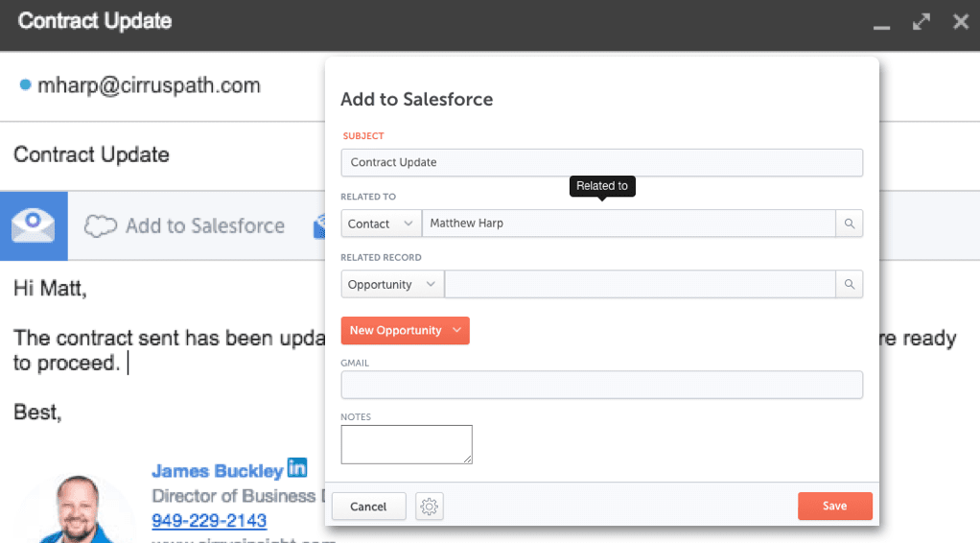Click the James Buckley name link
This screenshot has height=543, width=980.
(x=218, y=470)
